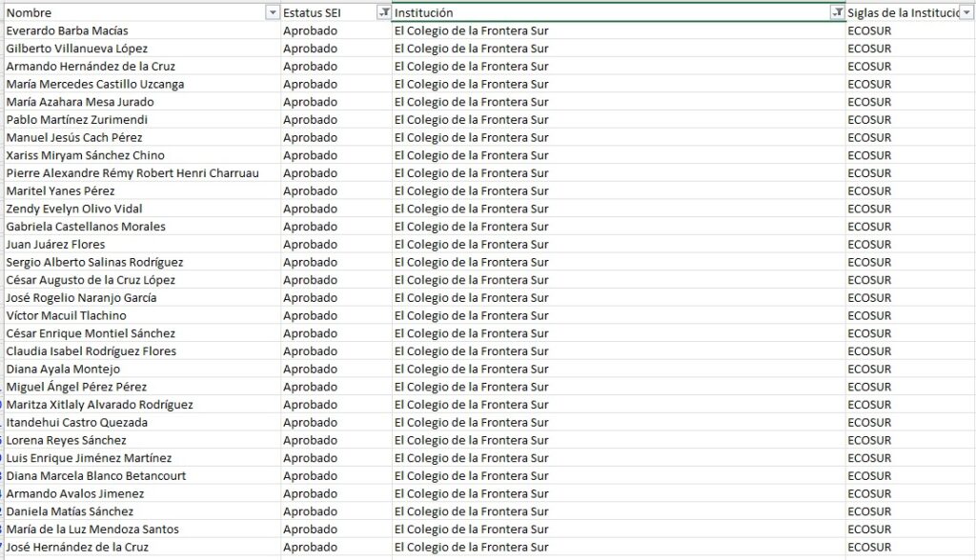Open the Institución column filter button

pos(837,13)
